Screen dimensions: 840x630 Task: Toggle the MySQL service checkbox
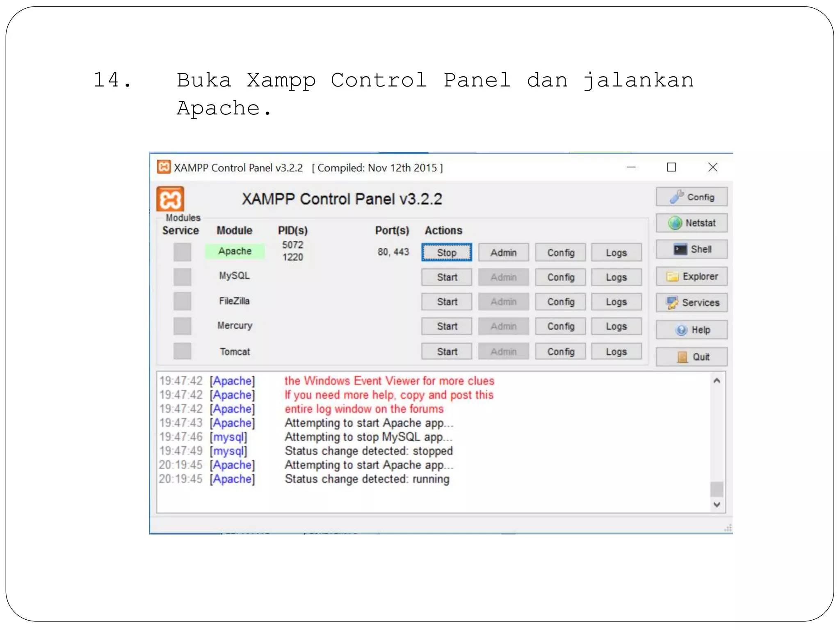(182, 277)
